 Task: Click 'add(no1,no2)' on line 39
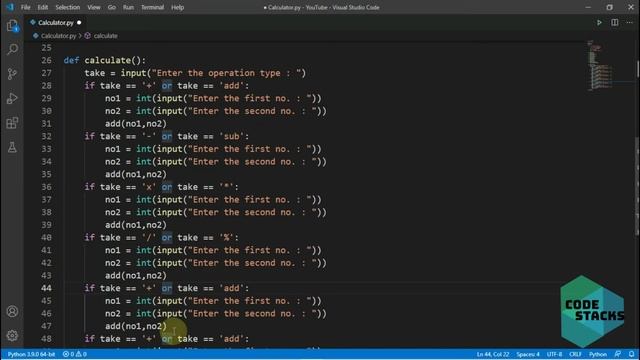coord(136,225)
